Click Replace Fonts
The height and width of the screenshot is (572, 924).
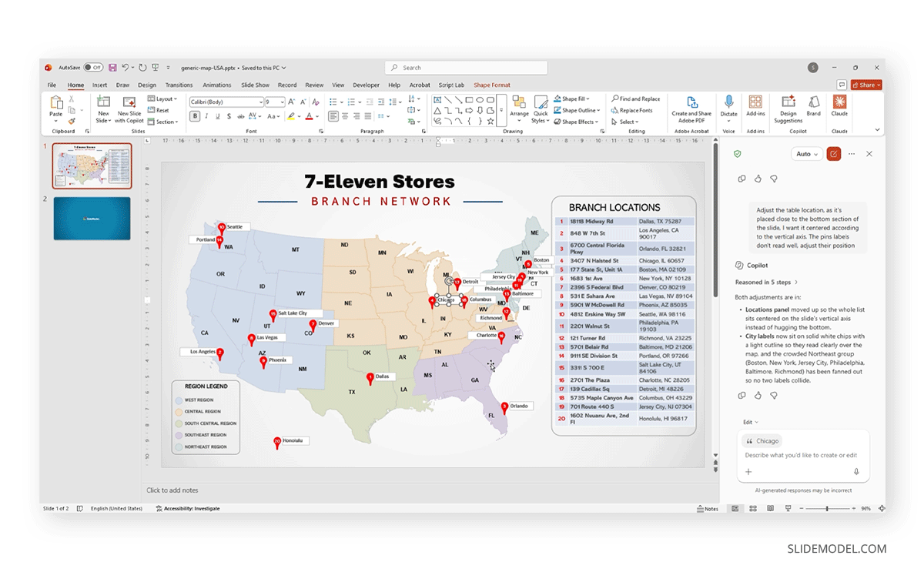tap(632, 110)
